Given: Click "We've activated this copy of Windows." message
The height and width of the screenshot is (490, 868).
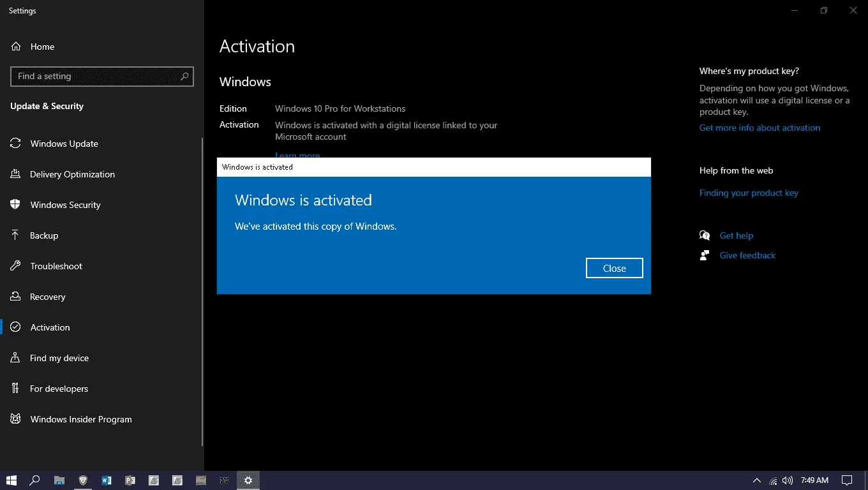Looking at the screenshot, I should [x=316, y=226].
